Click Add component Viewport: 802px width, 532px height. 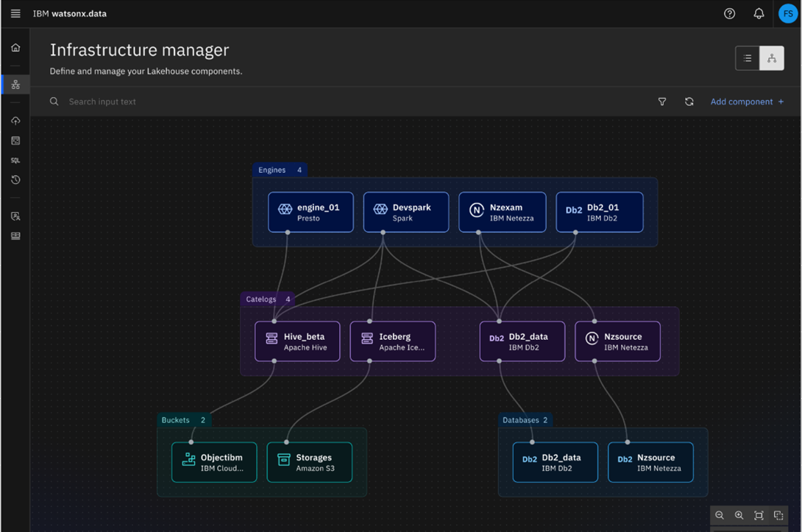point(747,102)
